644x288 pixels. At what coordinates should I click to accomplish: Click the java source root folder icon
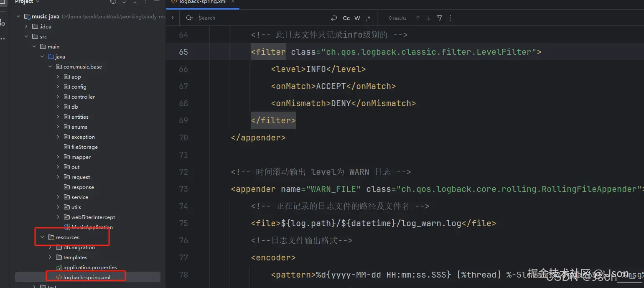(51, 57)
